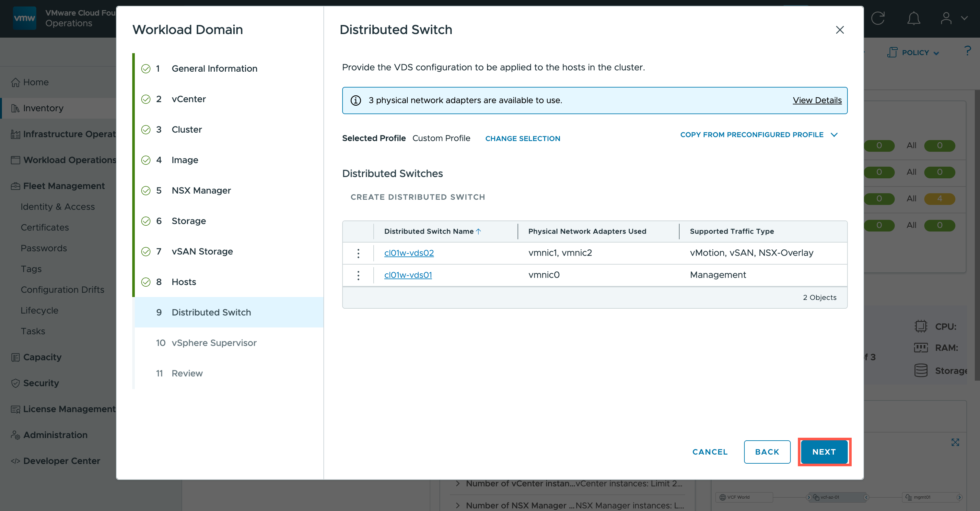Click the refresh icon in header

[x=878, y=18]
